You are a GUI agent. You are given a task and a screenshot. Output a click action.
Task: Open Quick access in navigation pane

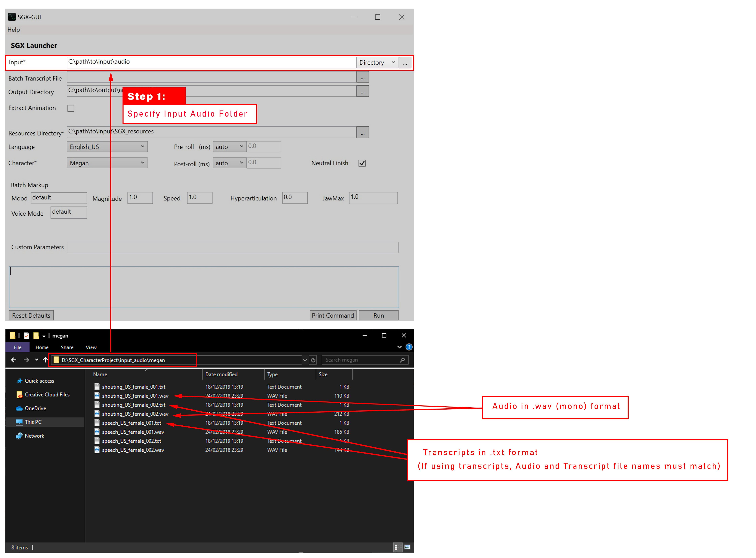tap(39, 381)
